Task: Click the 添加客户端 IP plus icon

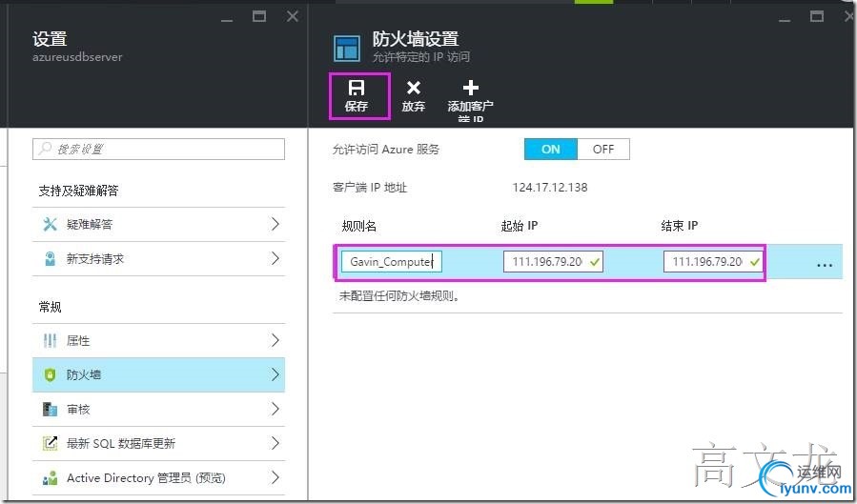Action: (x=471, y=88)
